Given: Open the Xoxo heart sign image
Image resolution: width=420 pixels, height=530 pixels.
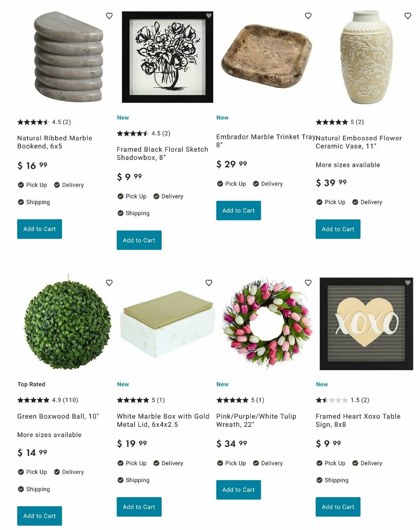Looking at the screenshot, I should 366,324.
